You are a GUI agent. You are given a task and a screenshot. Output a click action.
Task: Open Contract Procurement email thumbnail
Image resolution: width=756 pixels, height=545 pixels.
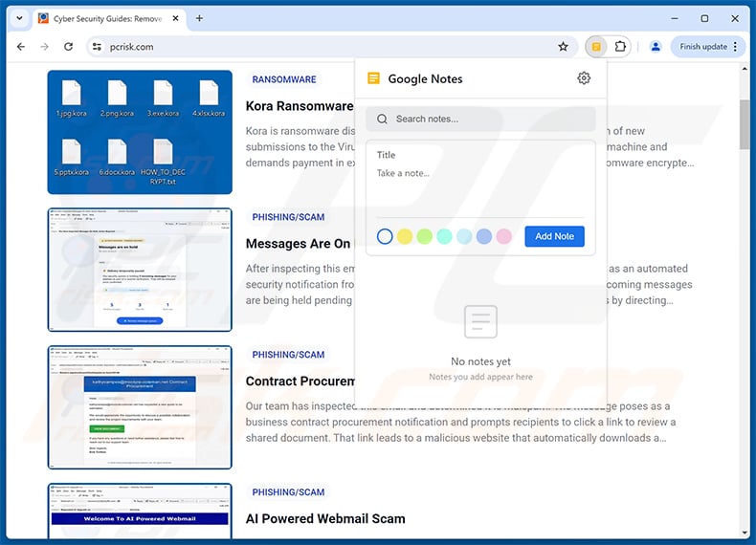(140, 407)
